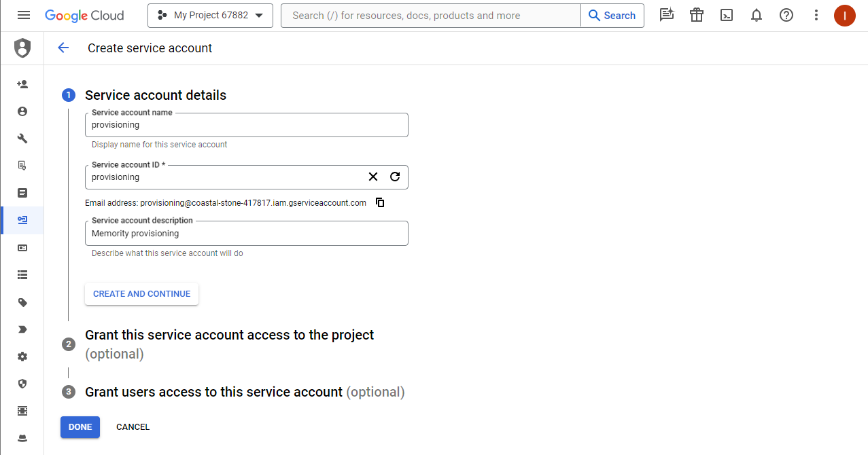Activate Cloud Shell terminal icon
Screen dimensions: 868x455
point(727,15)
